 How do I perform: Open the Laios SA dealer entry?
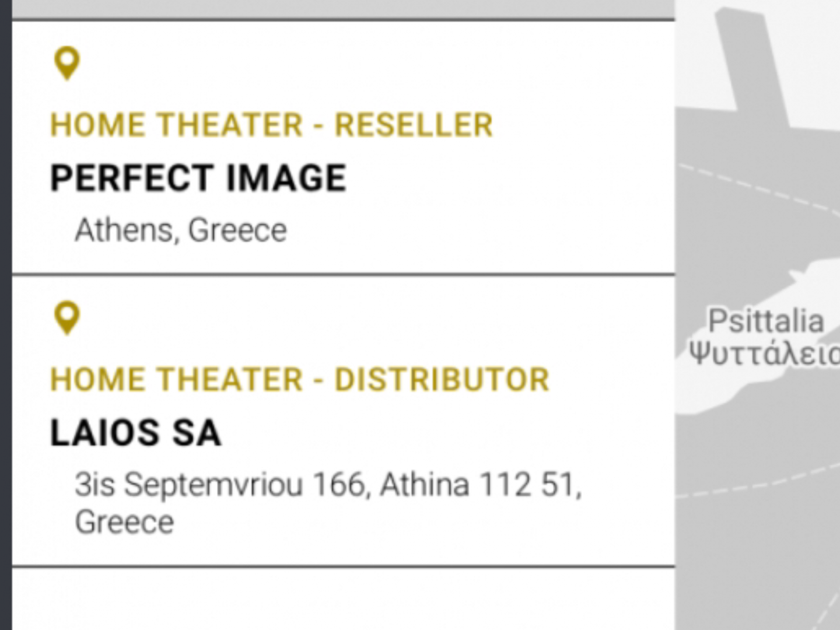click(x=136, y=433)
